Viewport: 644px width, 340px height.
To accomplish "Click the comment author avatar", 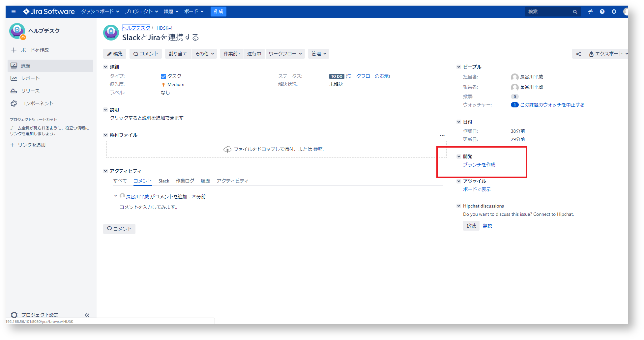I will [122, 196].
